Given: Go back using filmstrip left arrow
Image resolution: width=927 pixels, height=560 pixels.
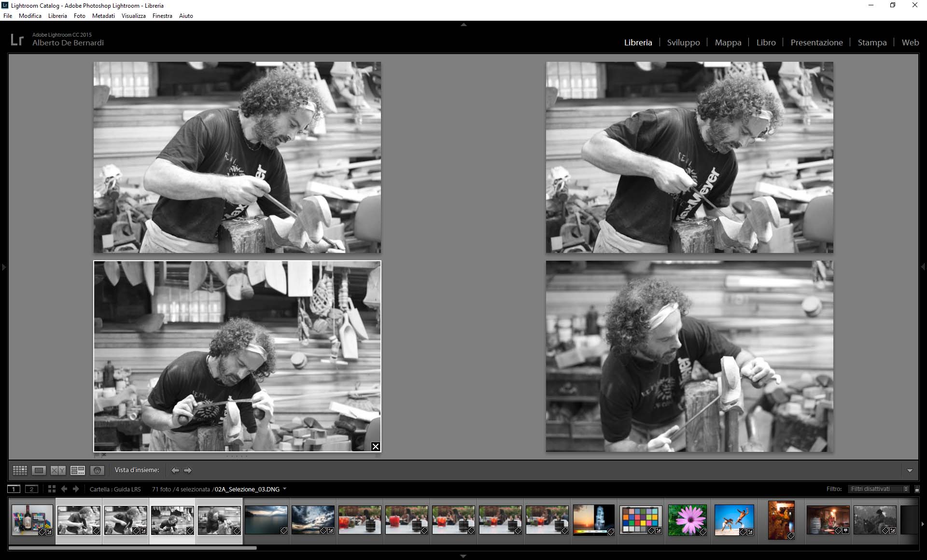Looking at the screenshot, I should (x=64, y=489).
